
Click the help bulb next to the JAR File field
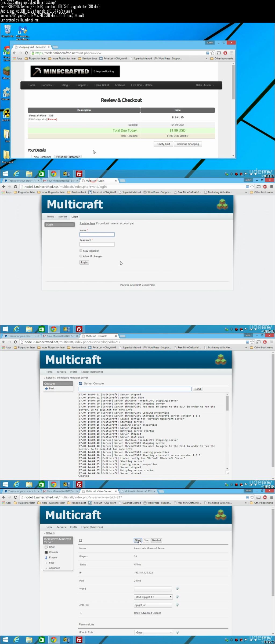pyautogui.click(x=177, y=605)
